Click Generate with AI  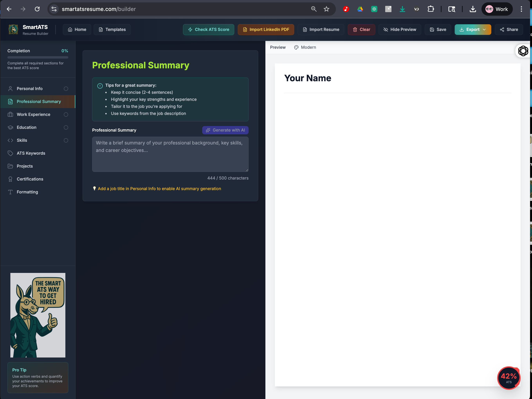pos(225,130)
